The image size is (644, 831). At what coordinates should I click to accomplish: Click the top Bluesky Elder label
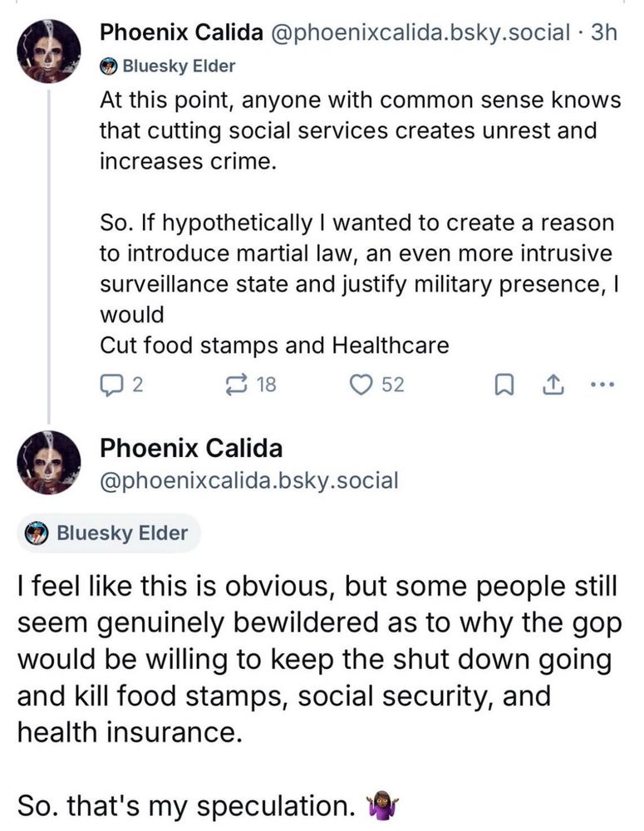click(x=179, y=66)
